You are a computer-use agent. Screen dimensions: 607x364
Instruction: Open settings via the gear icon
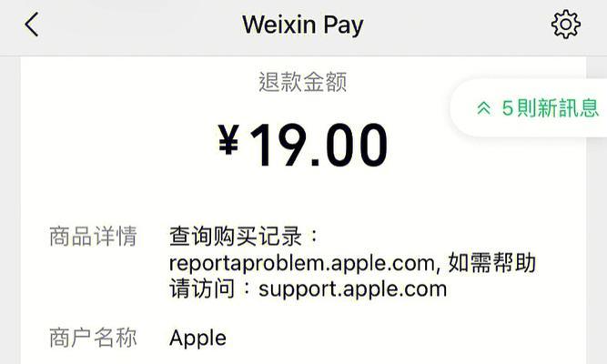pos(565,25)
